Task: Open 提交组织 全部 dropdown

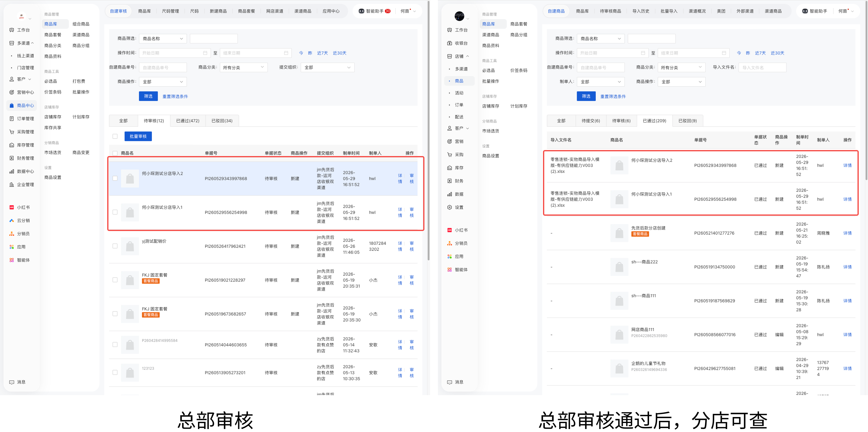Action: (328, 67)
